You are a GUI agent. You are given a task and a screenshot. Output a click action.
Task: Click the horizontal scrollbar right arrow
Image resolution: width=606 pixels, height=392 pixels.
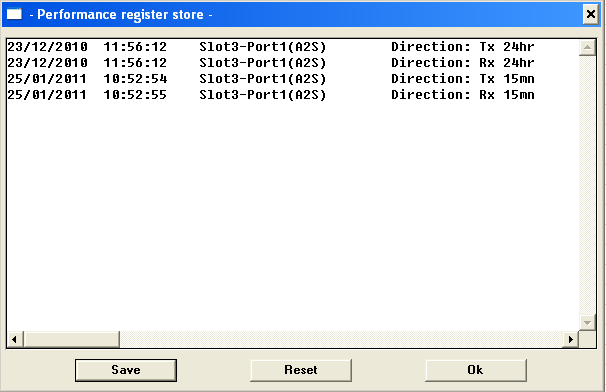click(570, 339)
